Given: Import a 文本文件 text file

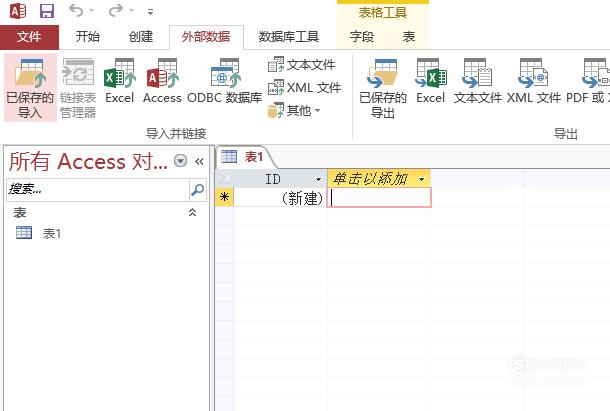Looking at the screenshot, I should 301,65.
